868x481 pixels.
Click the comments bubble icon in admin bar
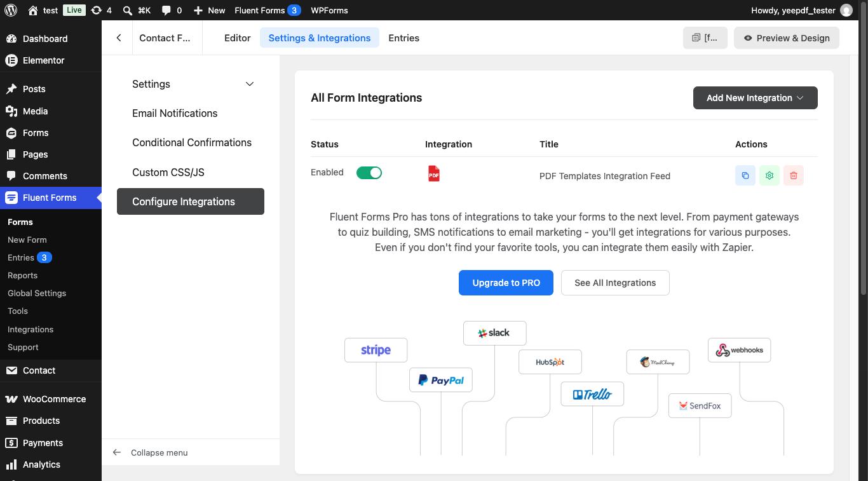point(166,11)
